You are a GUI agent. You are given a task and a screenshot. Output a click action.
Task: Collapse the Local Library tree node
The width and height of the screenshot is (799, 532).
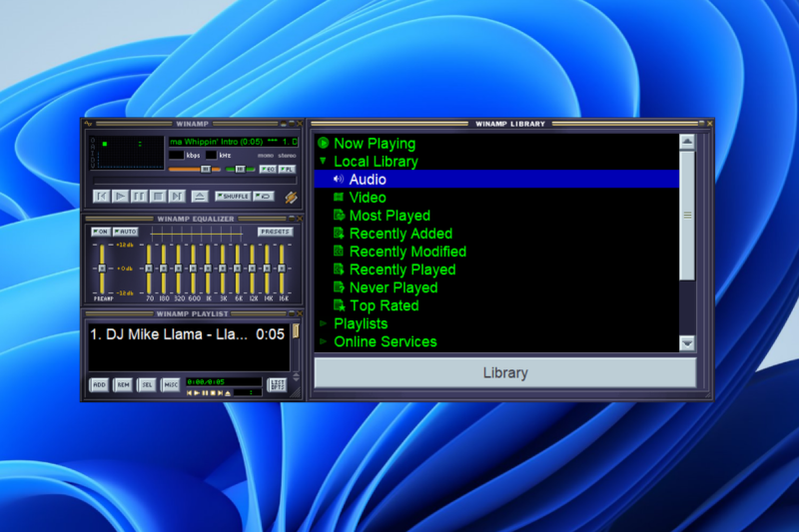323,161
